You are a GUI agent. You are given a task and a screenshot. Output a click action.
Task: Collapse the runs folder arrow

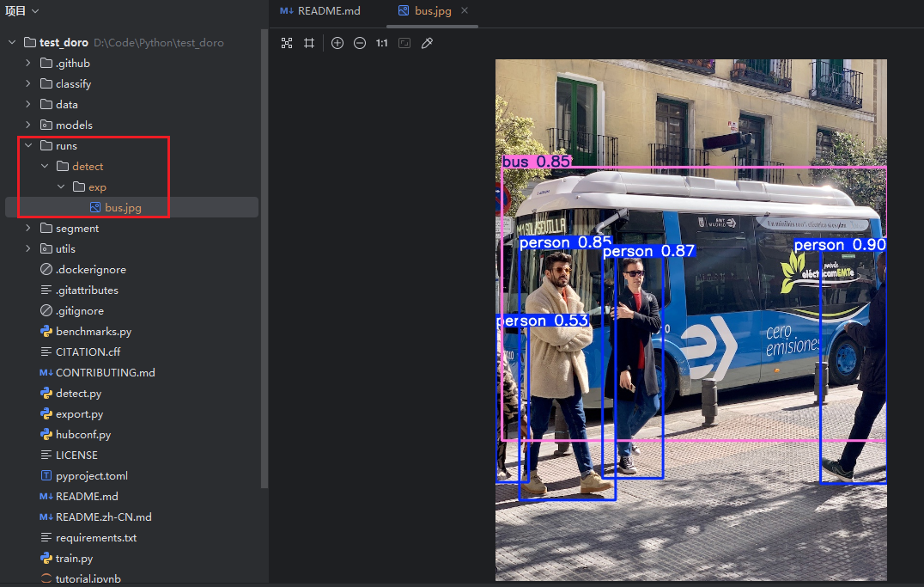[x=27, y=145]
